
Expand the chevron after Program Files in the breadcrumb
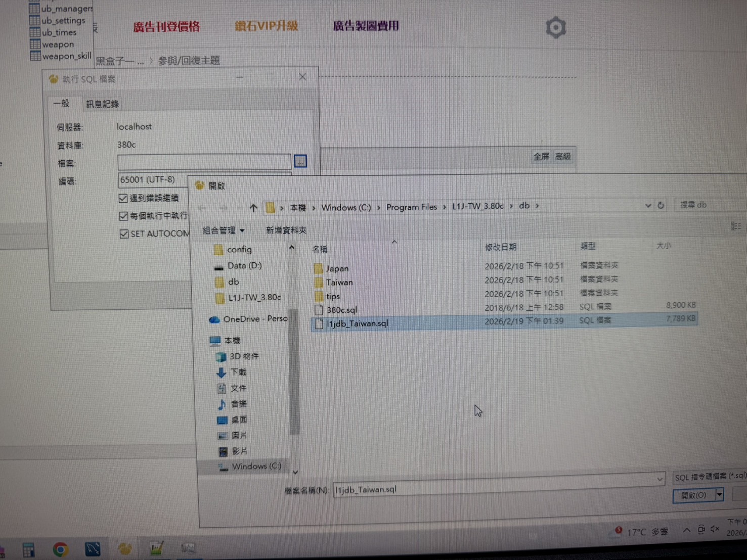[x=445, y=207]
